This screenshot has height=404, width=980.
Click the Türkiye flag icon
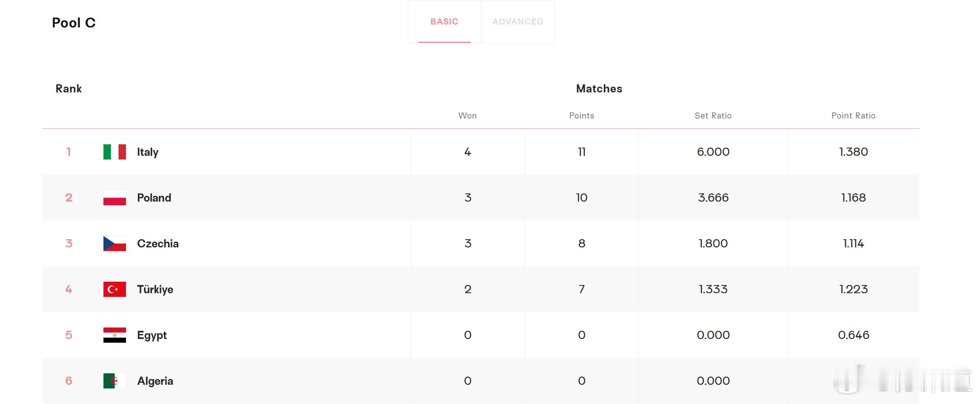(x=115, y=289)
